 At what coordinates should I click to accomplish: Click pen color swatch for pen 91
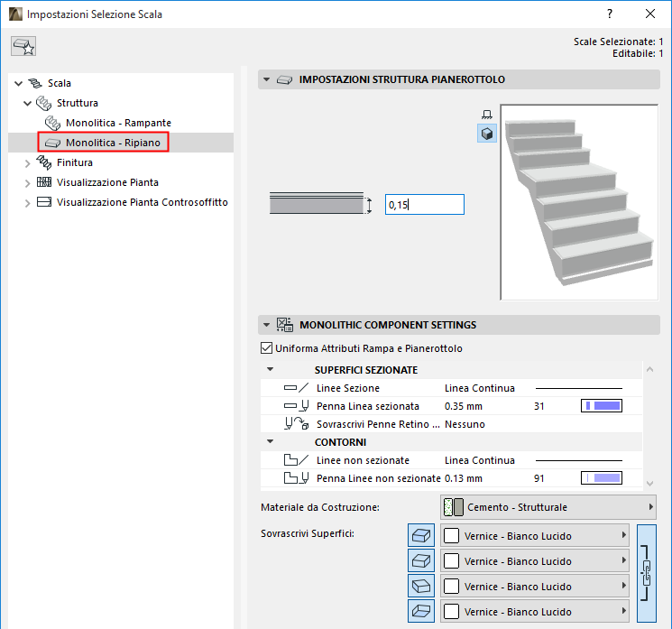tap(602, 477)
